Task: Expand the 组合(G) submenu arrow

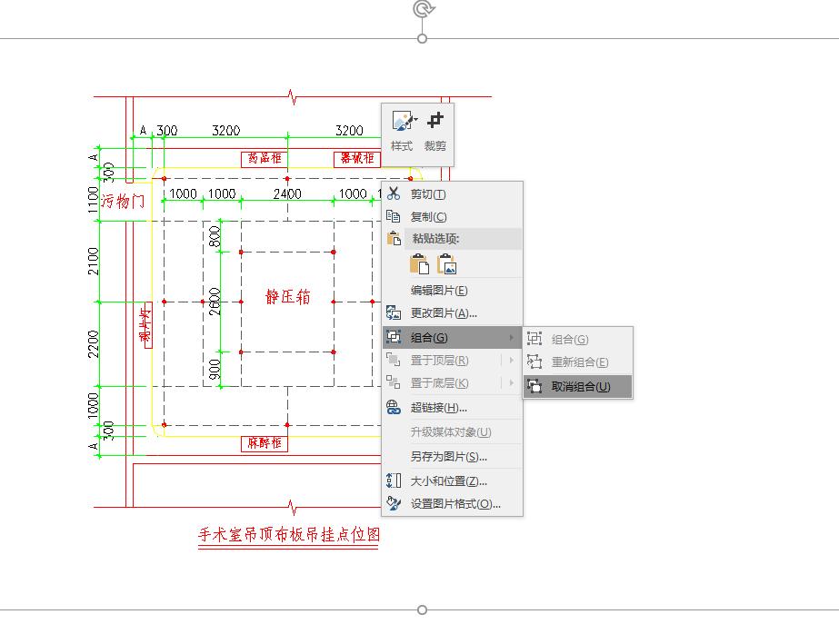Action: point(512,338)
